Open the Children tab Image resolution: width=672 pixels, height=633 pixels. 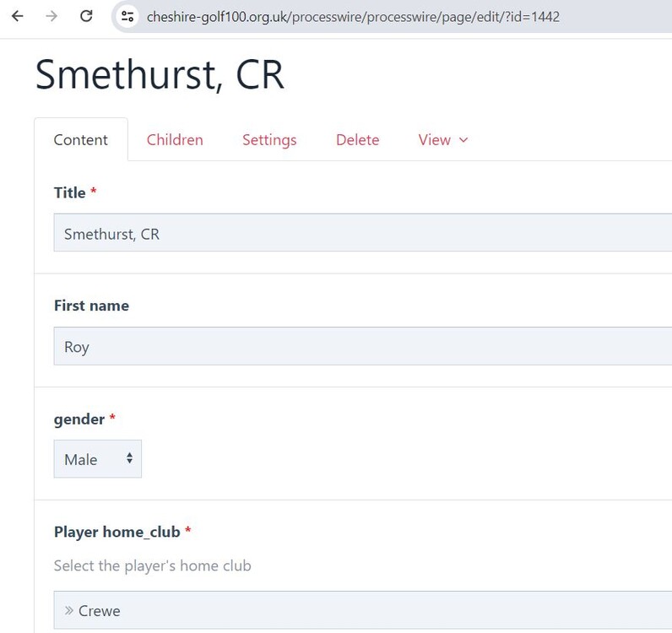pyautogui.click(x=175, y=140)
